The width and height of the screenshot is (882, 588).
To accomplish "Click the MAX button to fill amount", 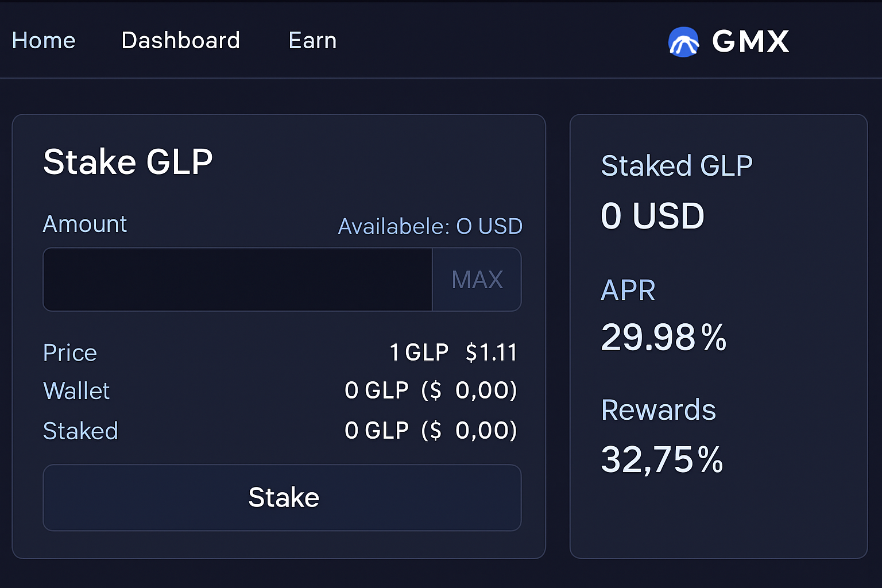I will (477, 280).
